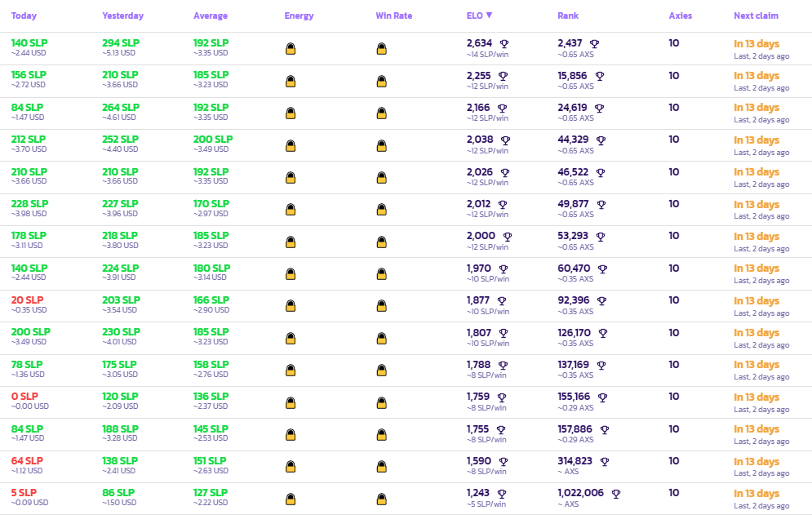Click the Energy lock icon in the 2,634 ELO row

(x=291, y=49)
